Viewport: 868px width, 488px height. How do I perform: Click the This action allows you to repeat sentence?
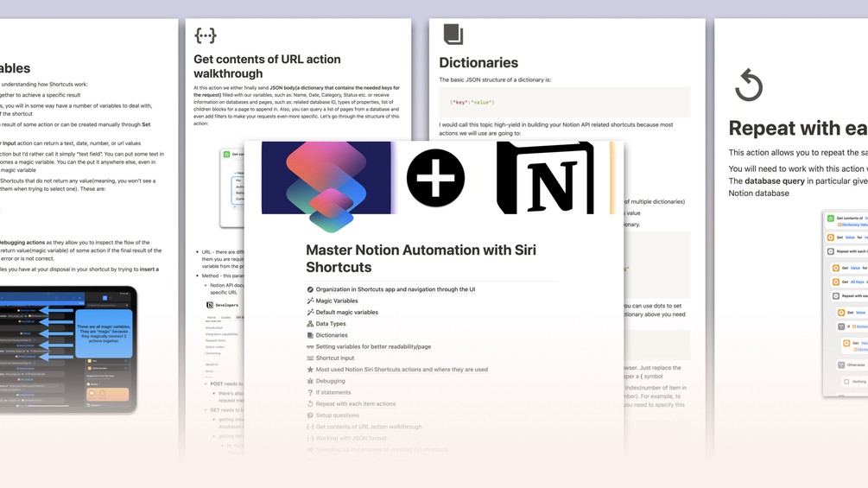798,153
